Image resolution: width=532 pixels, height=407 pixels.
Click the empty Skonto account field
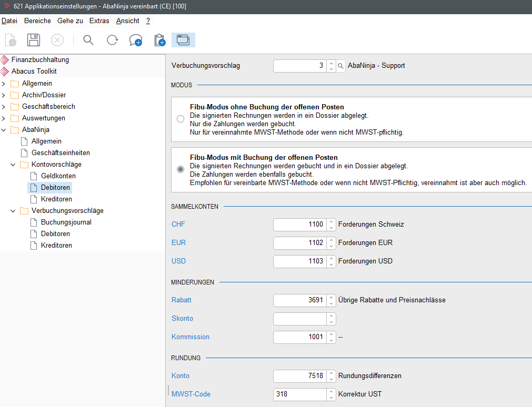(300, 319)
